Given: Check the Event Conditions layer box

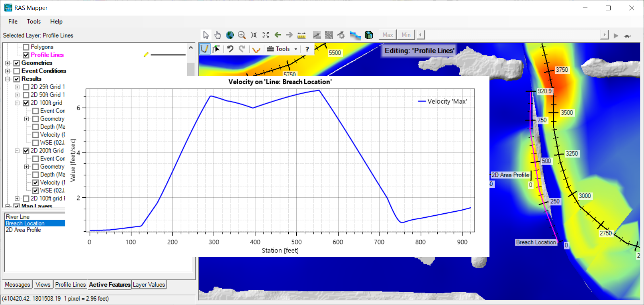Looking at the screenshot, I should [x=17, y=71].
